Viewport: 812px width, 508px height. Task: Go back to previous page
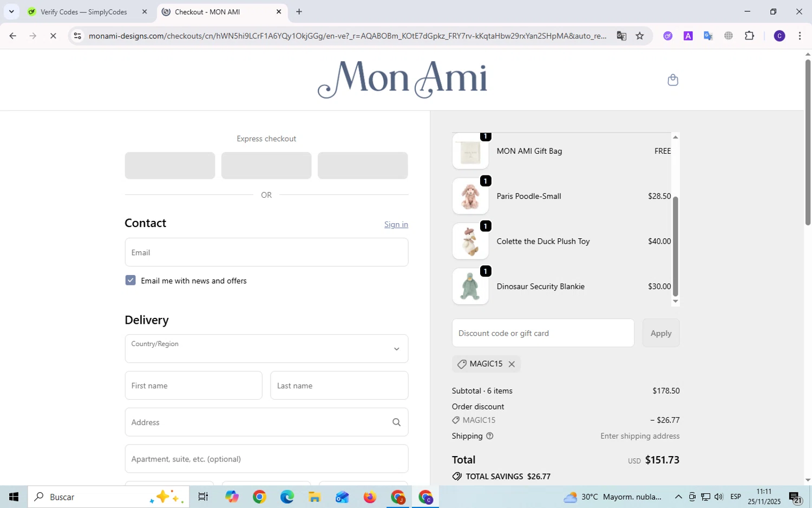tap(12, 36)
